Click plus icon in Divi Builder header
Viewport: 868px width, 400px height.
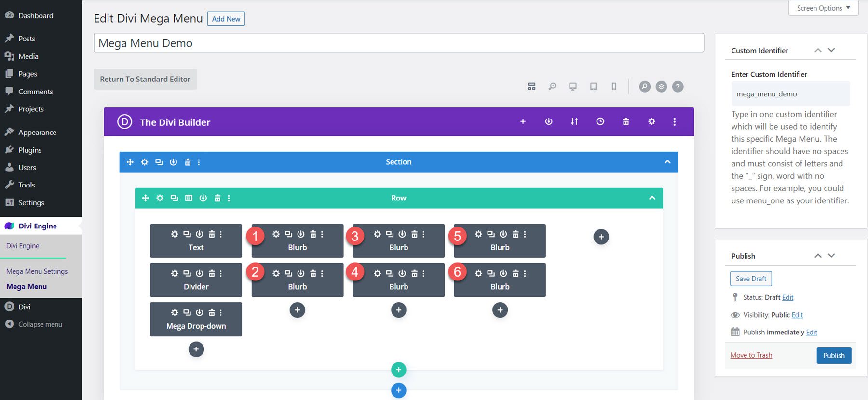tap(523, 121)
